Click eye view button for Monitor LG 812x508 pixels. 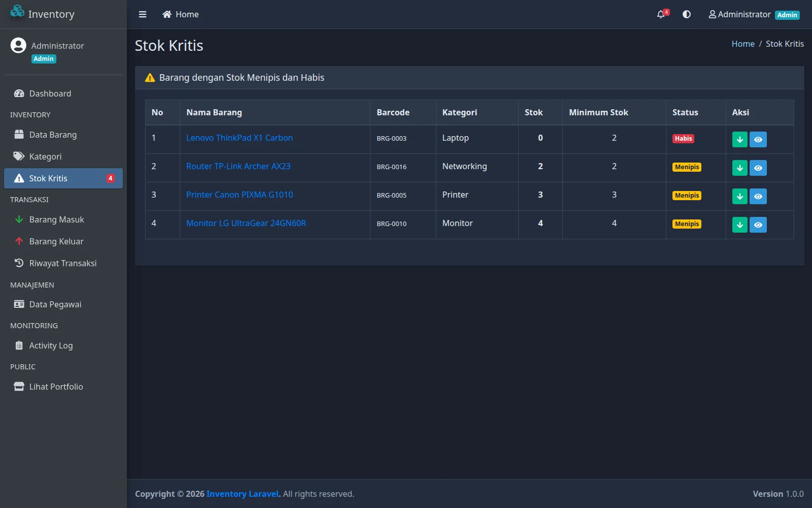click(758, 225)
